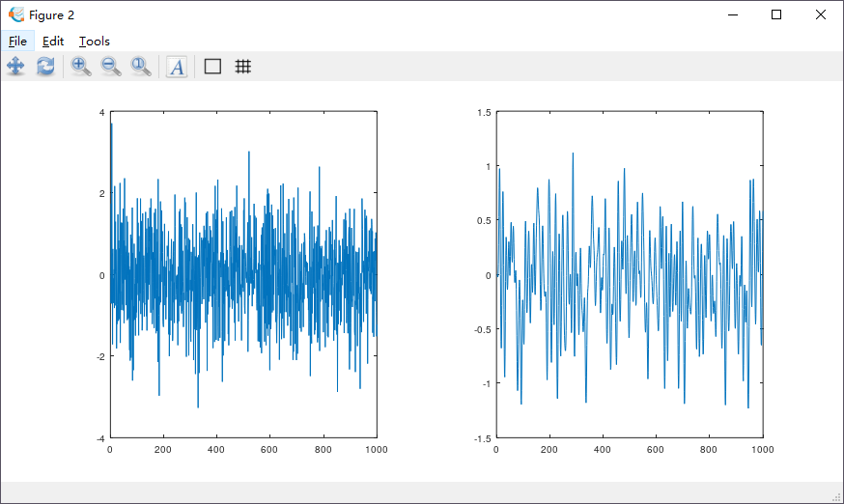The image size is (844, 504).
Task: Click the '-4' y-axis label of left plot
Action: click(100, 438)
